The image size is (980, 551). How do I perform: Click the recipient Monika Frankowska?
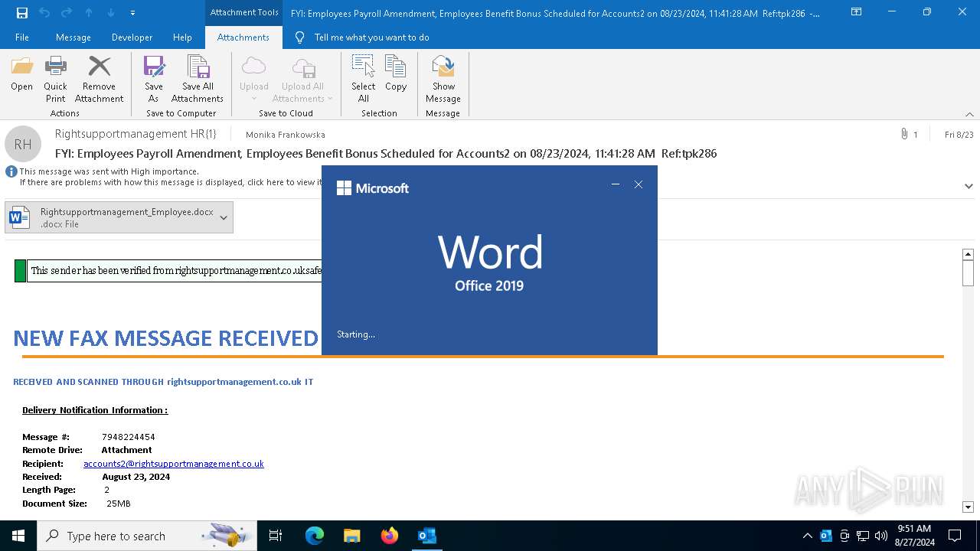[x=286, y=135]
